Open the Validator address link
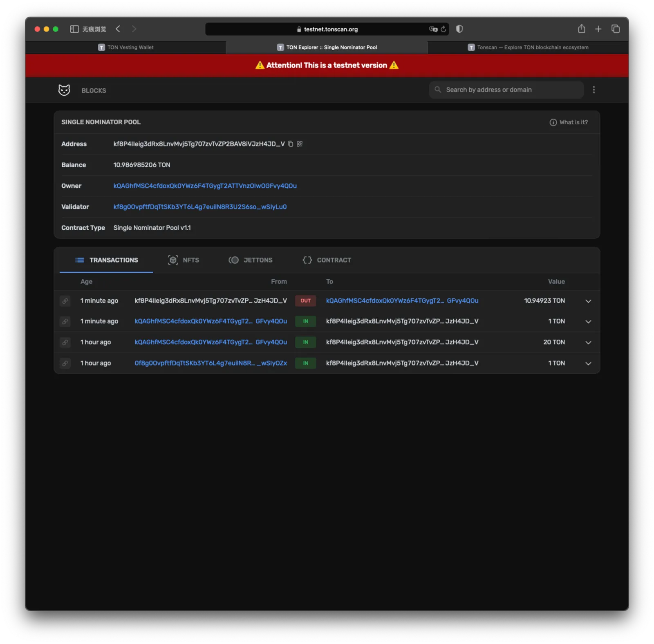The height and width of the screenshot is (644, 654). [200, 207]
